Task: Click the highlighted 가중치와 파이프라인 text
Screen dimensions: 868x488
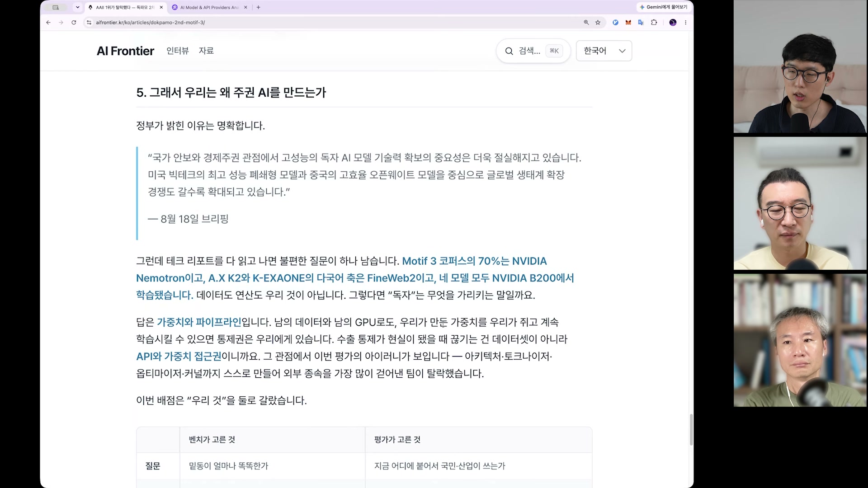Action: [x=199, y=322]
